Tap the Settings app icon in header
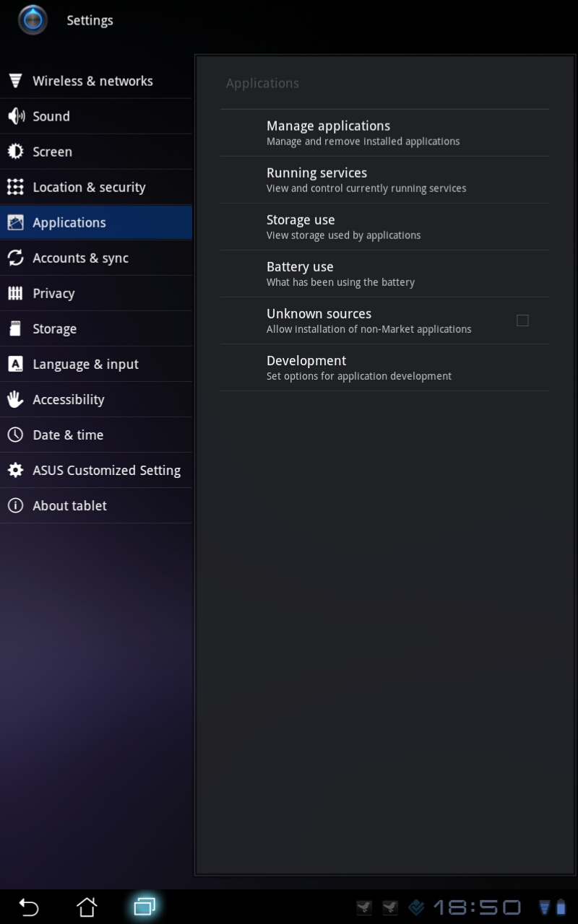This screenshot has width=578, height=924. coord(33,20)
